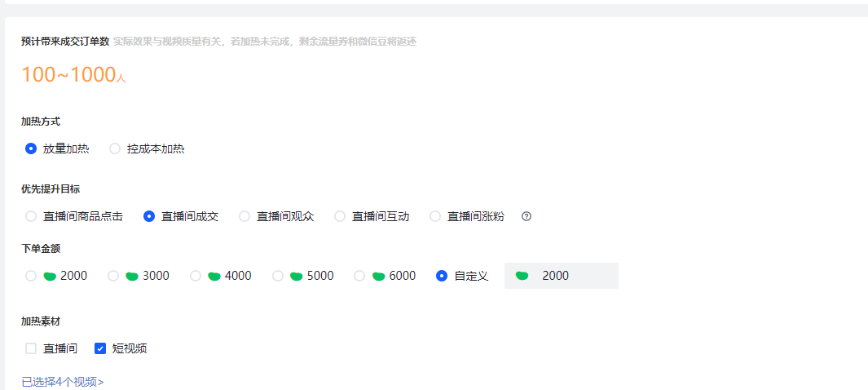Click the help question mark icon
Image resolution: width=868 pixels, height=390 pixels.
[x=527, y=216]
